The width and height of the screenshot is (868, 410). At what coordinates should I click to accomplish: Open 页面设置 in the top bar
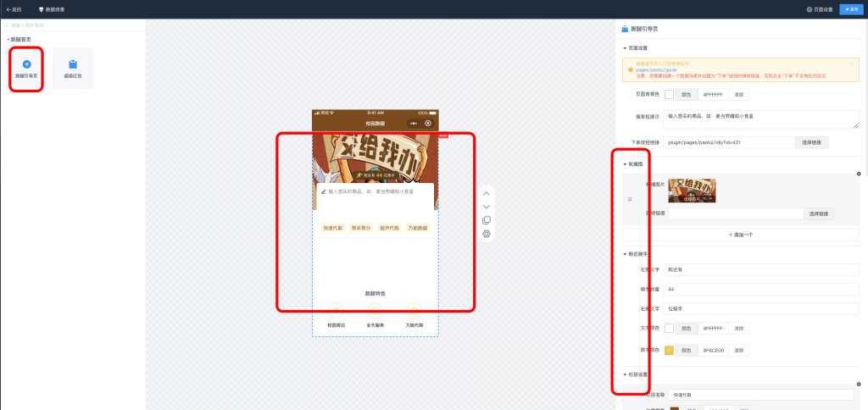pos(819,9)
